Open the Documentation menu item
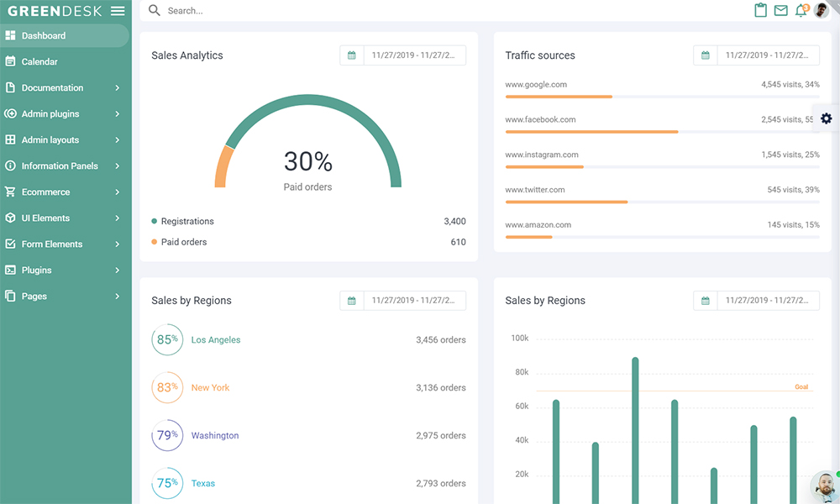 point(55,87)
